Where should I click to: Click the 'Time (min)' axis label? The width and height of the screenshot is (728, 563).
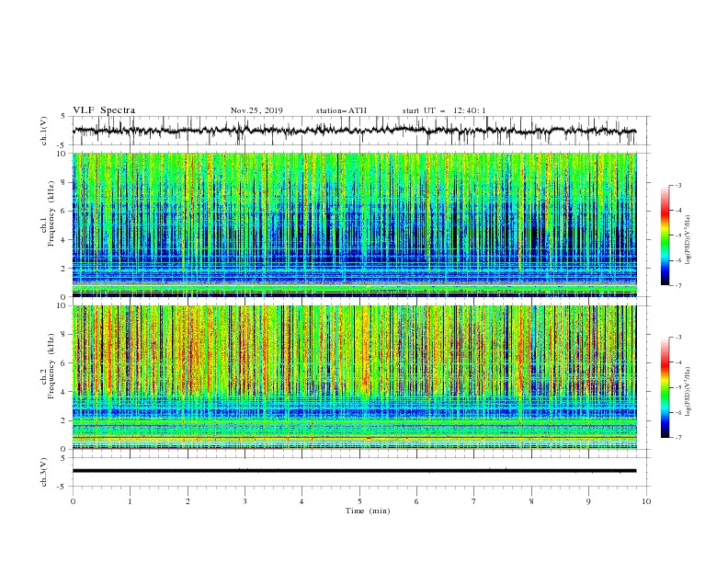click(x=368, y=511)
